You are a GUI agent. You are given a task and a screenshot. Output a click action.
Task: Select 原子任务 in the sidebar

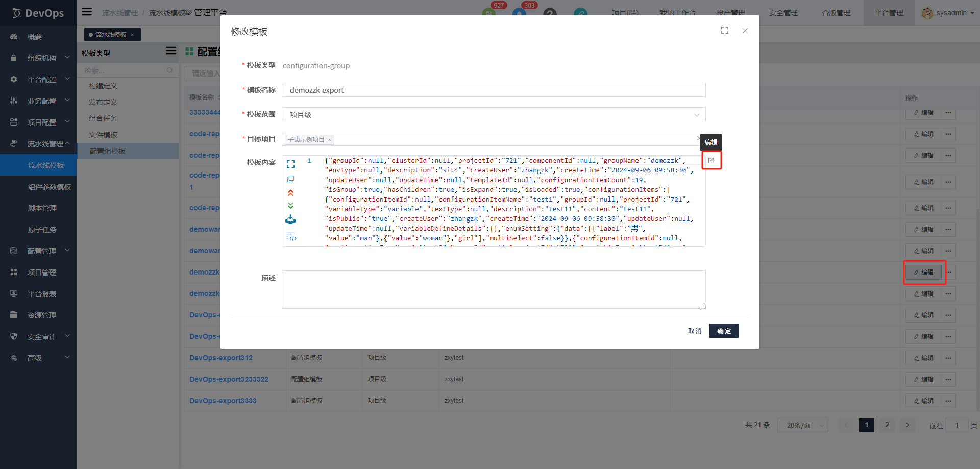pos(38,230)
